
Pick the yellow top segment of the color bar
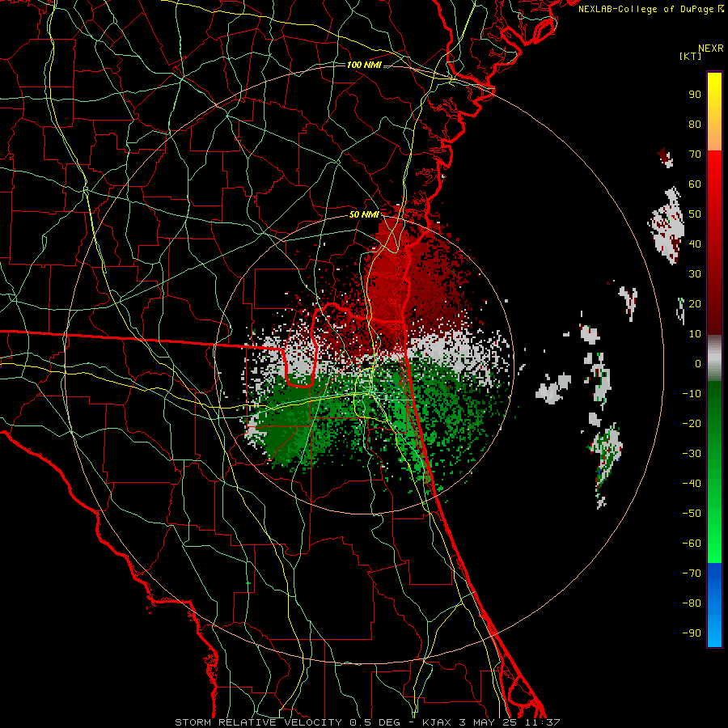(x=714, y=112)
